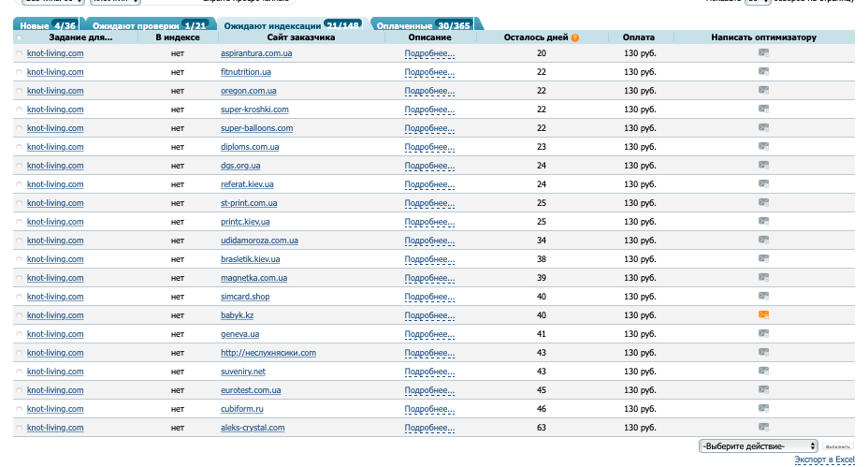Expand Подробнее description for diploms.com.ua

point(429,147)
